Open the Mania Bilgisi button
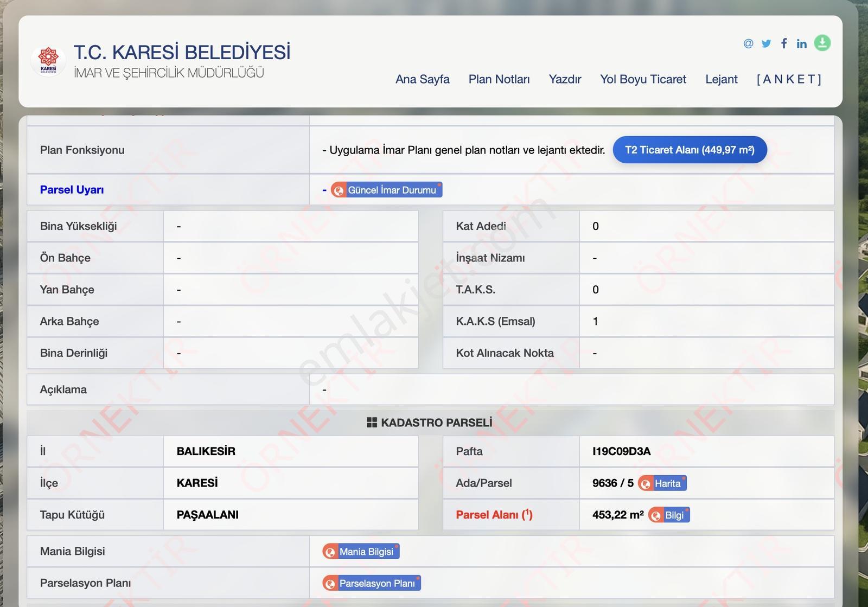This screenshot has height=607, width=868. 361,552
